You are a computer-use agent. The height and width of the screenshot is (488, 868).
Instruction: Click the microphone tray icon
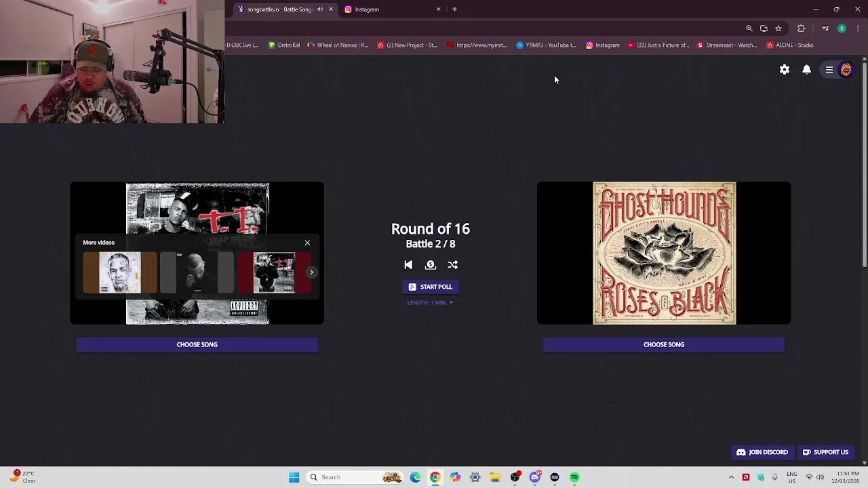774,477
